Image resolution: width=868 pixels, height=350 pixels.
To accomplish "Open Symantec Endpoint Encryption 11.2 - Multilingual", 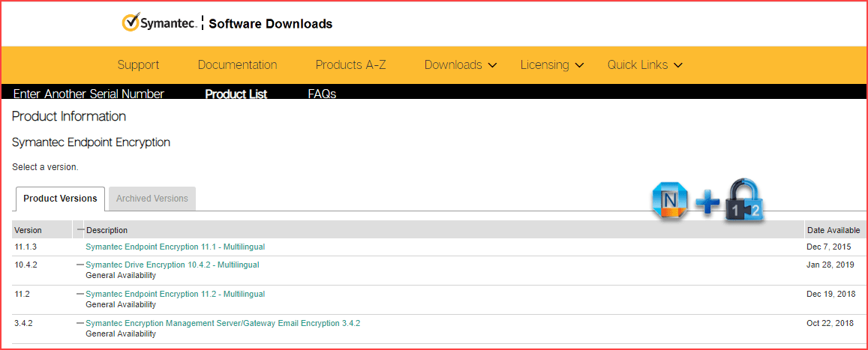I will (x=176, y=294).
